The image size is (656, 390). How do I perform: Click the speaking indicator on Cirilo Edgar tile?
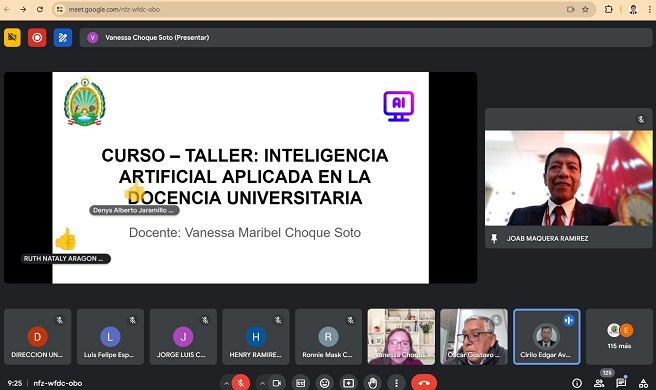coord(569,320)
